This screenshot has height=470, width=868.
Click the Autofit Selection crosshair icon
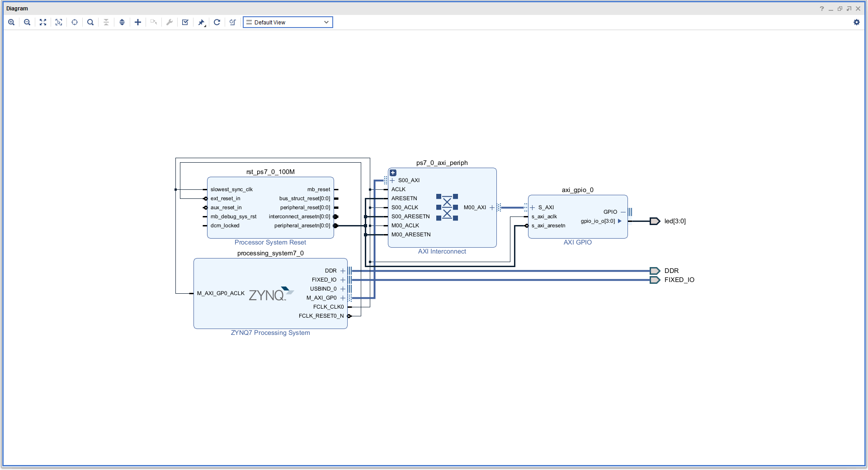[75, 22]
